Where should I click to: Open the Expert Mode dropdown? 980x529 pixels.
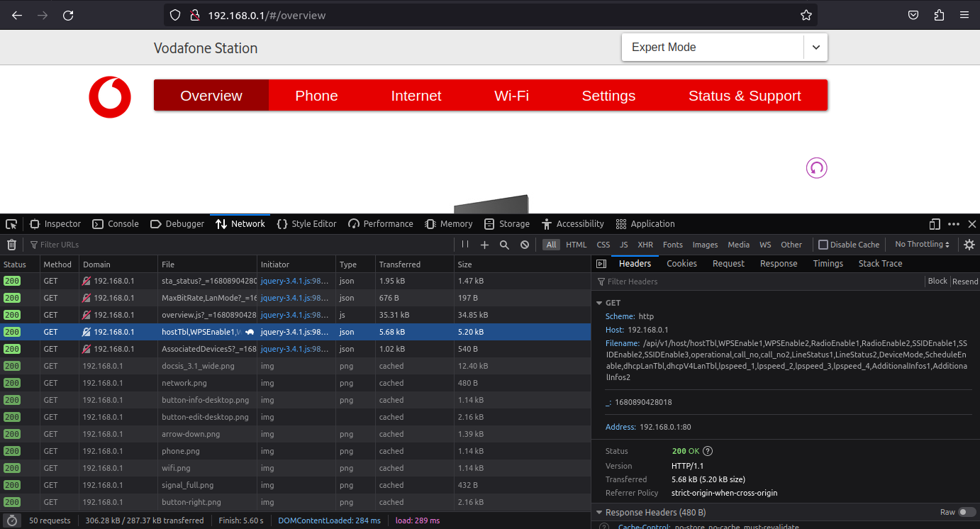click(725, 48)
